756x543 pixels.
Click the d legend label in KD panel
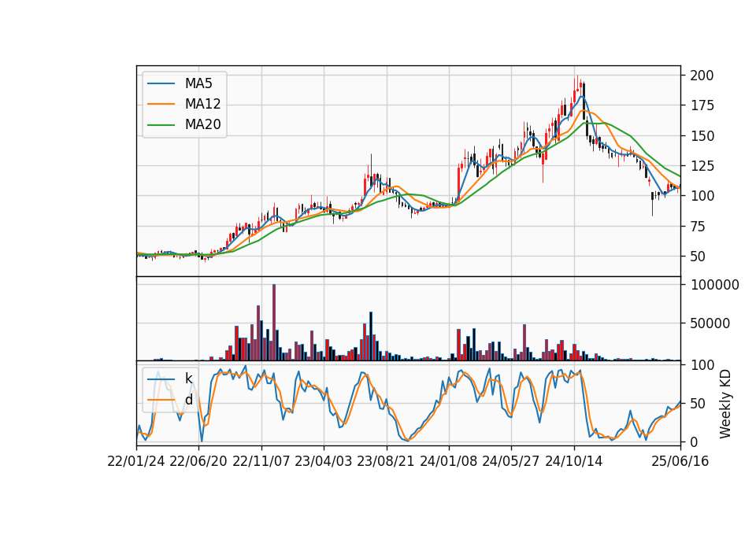[188, 400]
